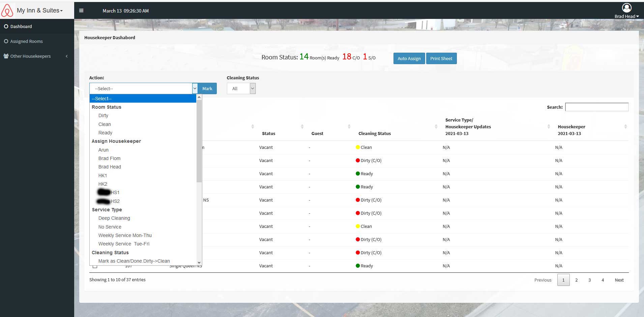Go to page 3
This screenshot has width=644, height=317.
click(x=590, y=280)
